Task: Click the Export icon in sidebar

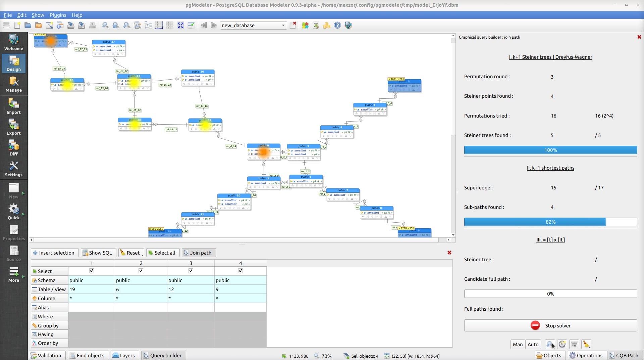Action: (13, 127)
